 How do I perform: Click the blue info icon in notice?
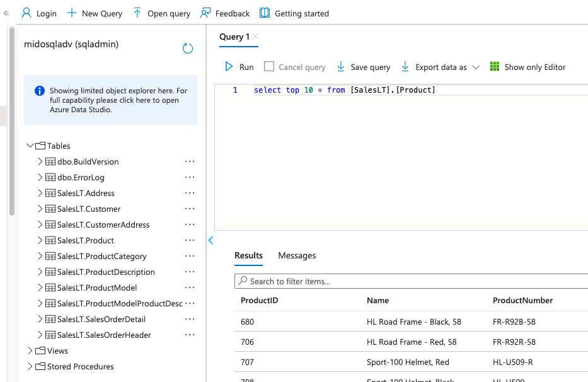tap(39, 91)
